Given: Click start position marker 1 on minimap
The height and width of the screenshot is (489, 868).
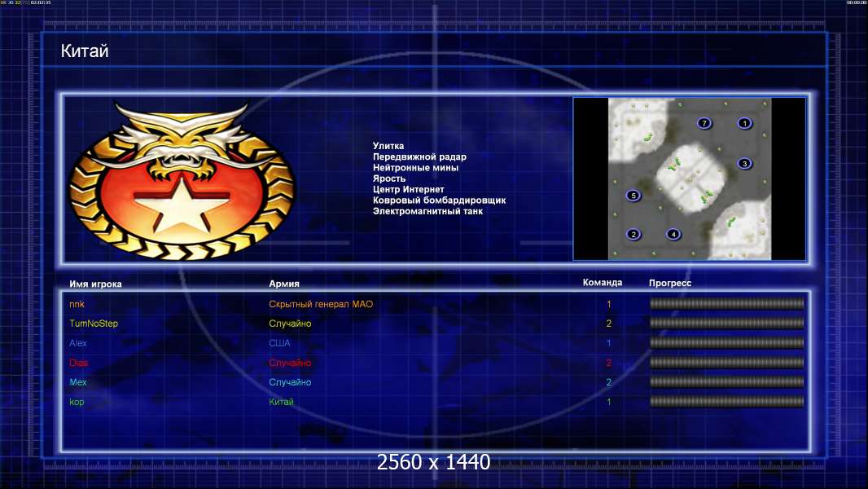Looking at the screenshot, I should pos(744,123).
